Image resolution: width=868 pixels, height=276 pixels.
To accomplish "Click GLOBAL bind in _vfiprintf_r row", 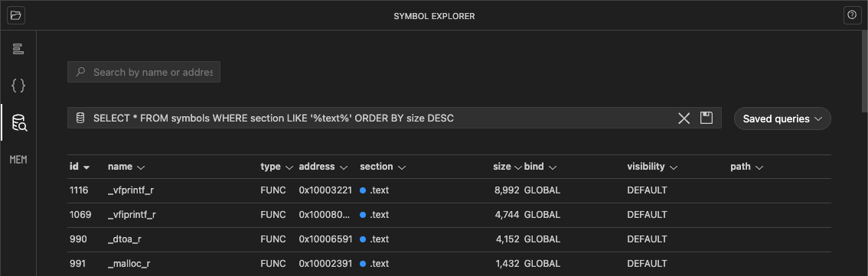I will tap(542, 215).
